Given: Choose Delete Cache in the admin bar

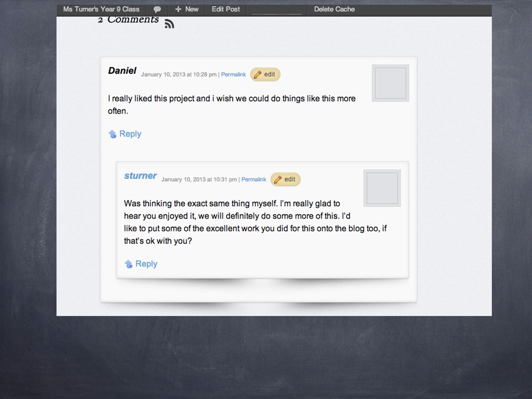Looking at the screenshot, I should pos(334,9).
